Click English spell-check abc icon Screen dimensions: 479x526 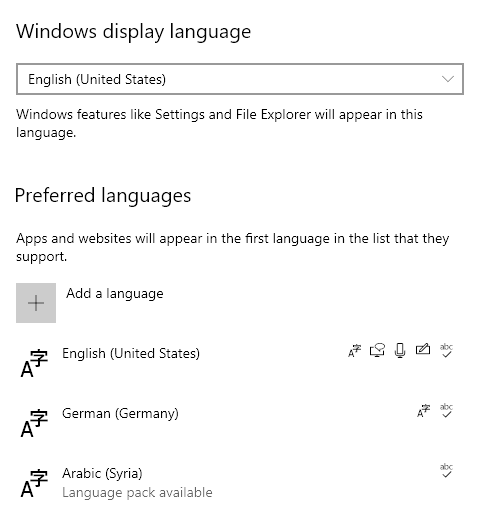pyautogui.click(x=446, y=351)
